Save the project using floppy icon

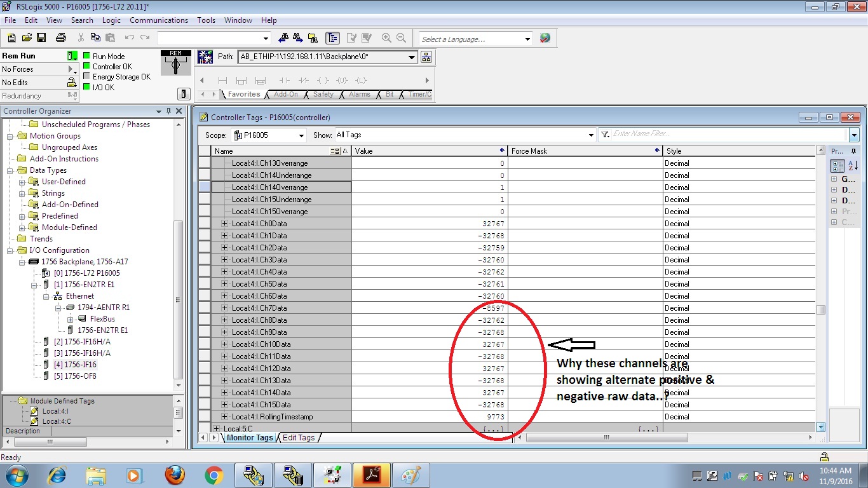point(41,38)
